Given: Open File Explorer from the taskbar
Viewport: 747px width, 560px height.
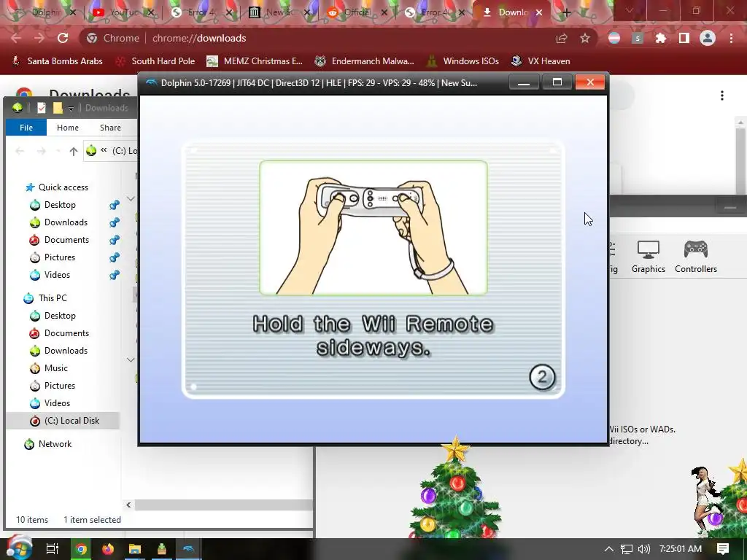Looking at the screenshot, I should click(x=135, y=549).
